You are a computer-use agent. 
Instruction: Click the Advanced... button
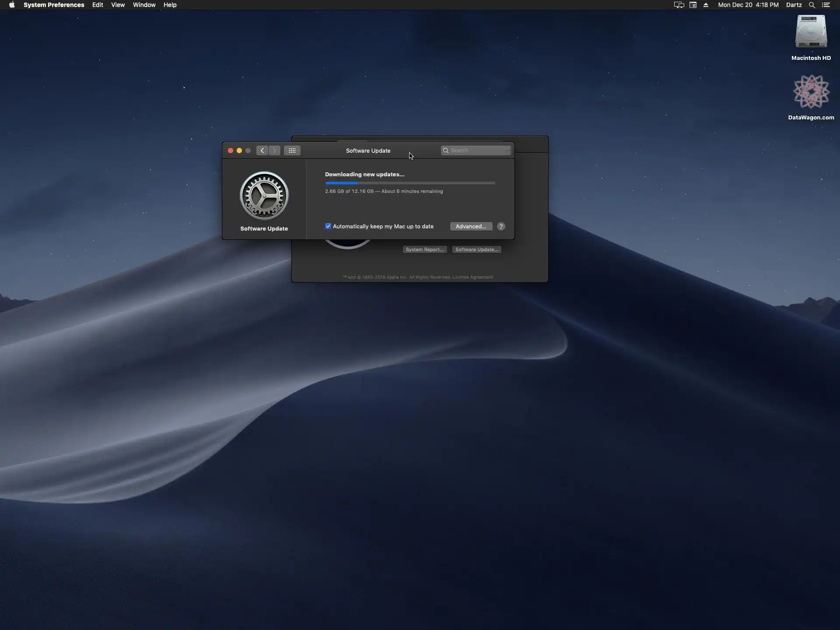click(471, 226)
